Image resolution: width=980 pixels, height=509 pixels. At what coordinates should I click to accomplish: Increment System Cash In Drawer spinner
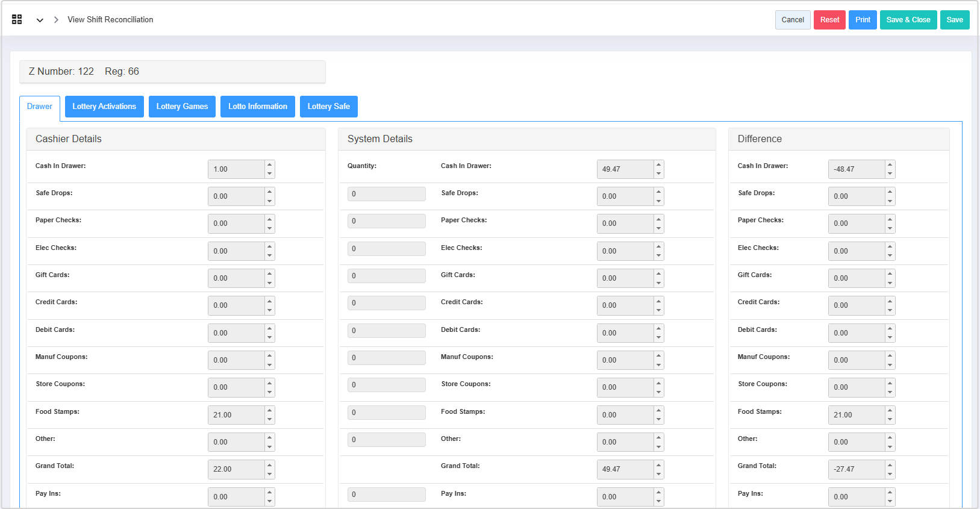(659, 164)
